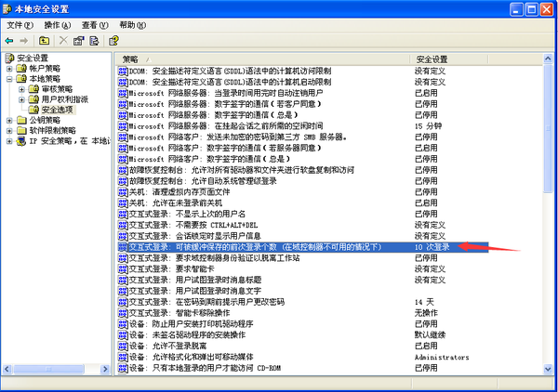Select 本地策略 in the tree

coord(45,79)
